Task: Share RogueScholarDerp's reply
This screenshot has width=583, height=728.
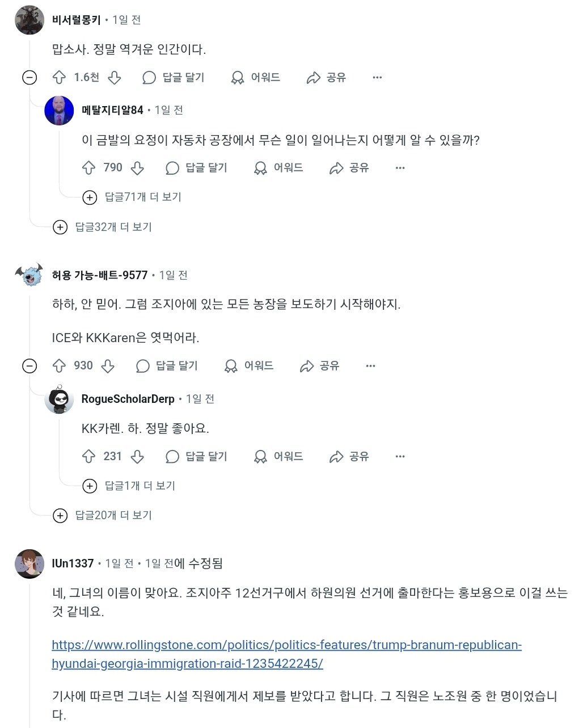Action: click(x=349, y=456)
